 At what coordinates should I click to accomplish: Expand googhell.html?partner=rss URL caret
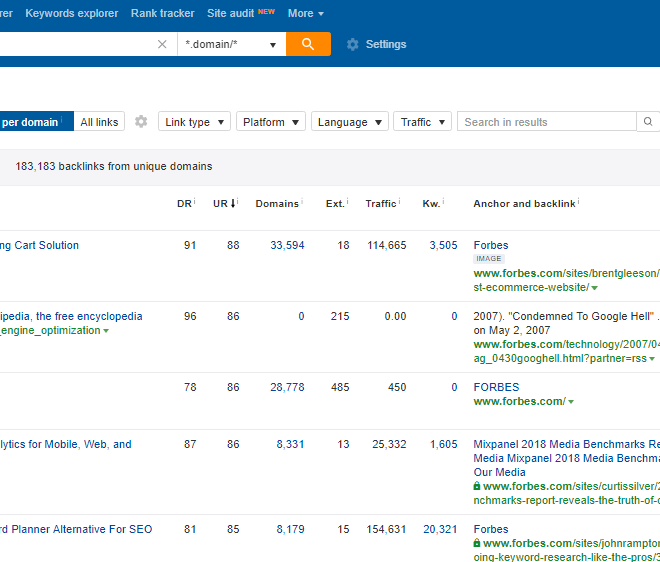[x=652, y=359]
